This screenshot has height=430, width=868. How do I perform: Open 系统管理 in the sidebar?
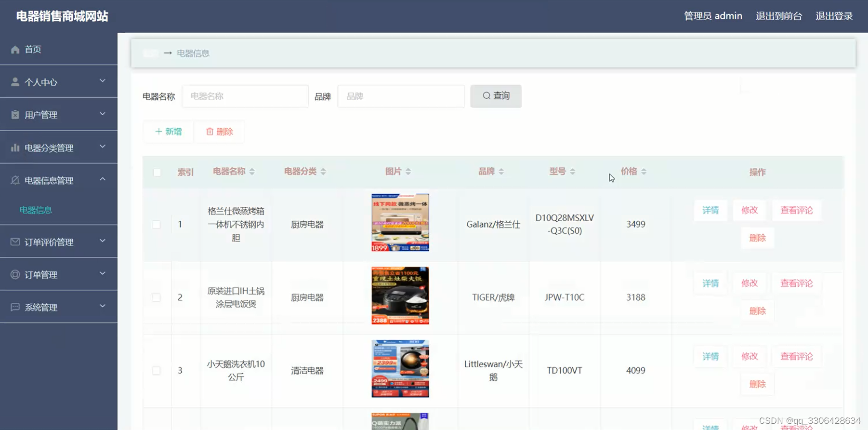[59, 307]
